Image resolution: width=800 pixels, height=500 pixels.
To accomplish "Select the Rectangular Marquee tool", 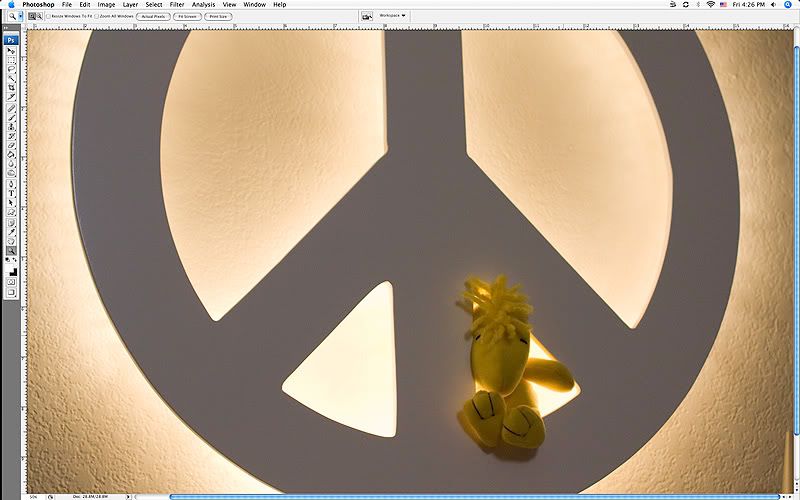I will [x=11, y=59].
